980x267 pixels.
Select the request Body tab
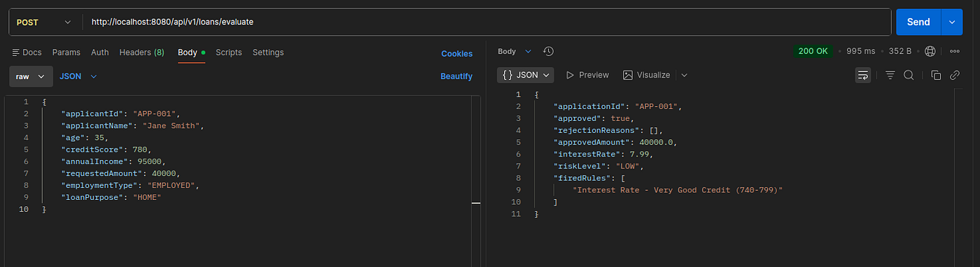(191, 52)
